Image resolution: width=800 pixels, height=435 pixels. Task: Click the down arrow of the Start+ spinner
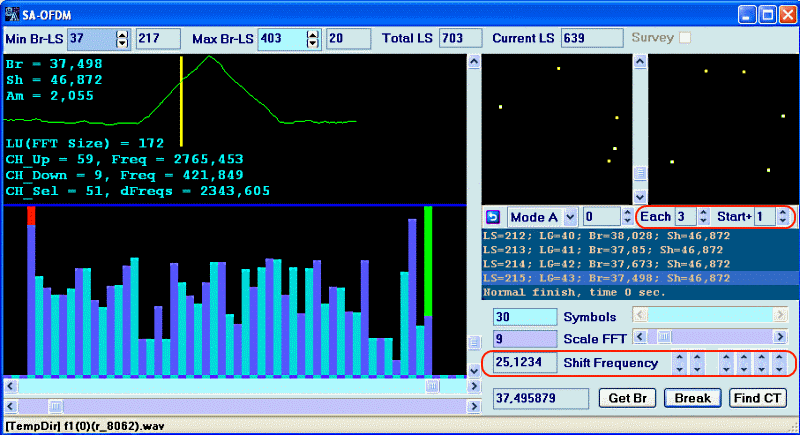(783, 221)
